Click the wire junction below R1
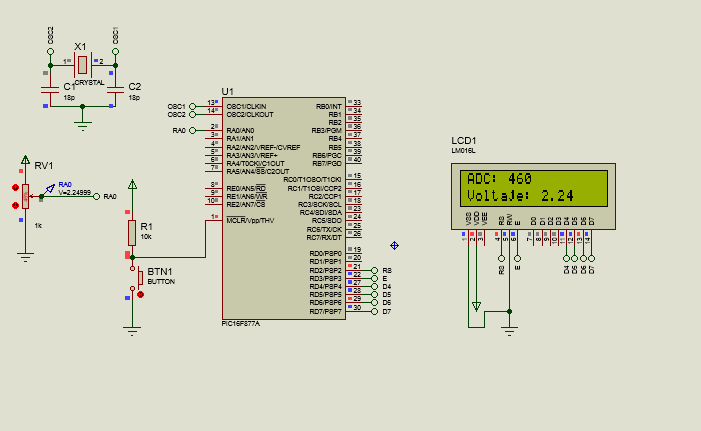Viewport: 701px width, 431px height. click(x=132, y=257)
